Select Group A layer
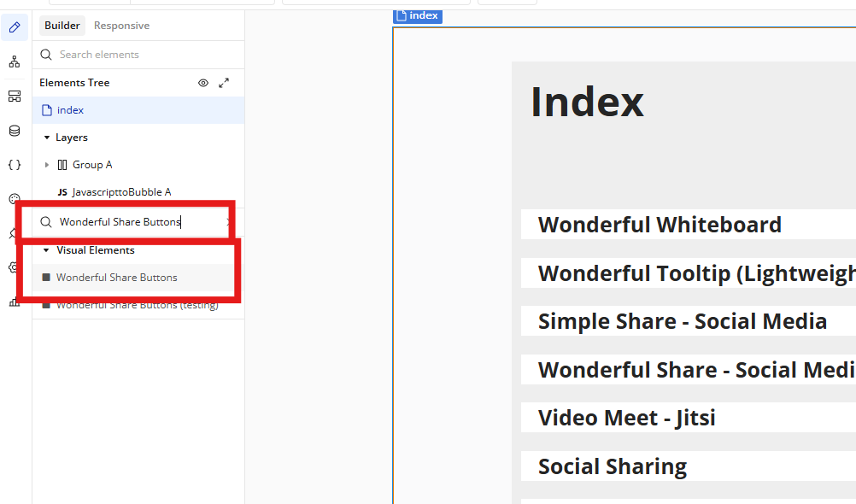This screenshot has width=856, height=504. pos(138,165)
